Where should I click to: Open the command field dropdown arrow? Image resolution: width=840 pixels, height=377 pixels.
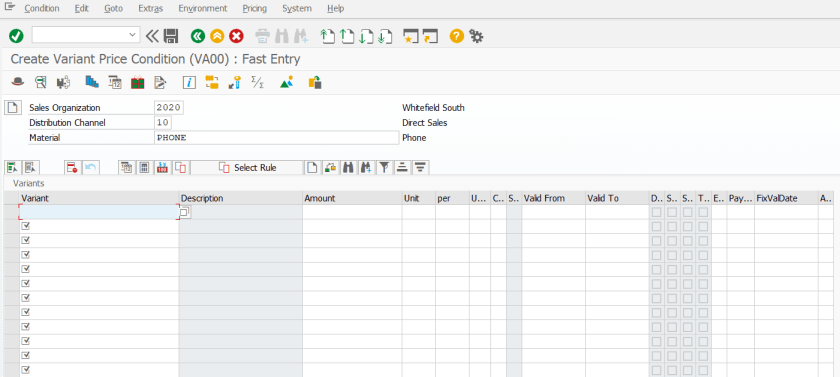132,35
